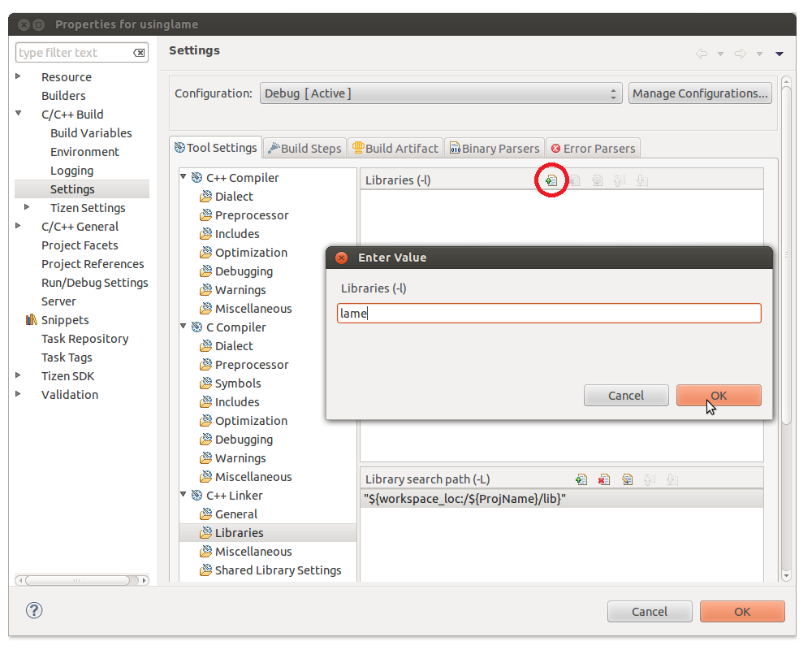Click the Libraries (-l) text input field

(549, 314)
